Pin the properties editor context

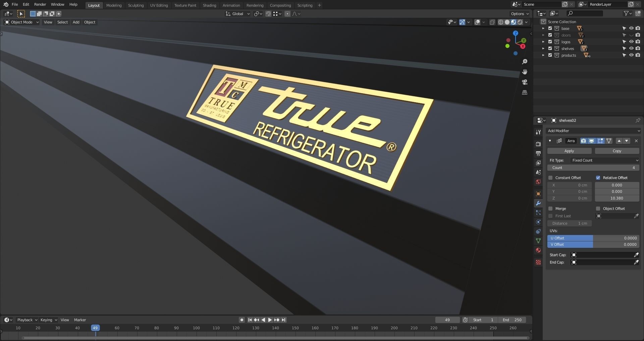pos(638,120)
